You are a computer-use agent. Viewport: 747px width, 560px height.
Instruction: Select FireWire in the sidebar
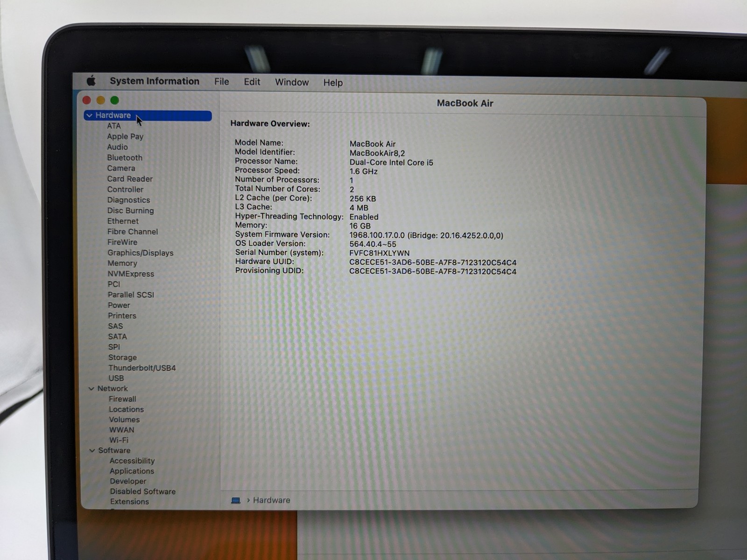tap(122, 242)
